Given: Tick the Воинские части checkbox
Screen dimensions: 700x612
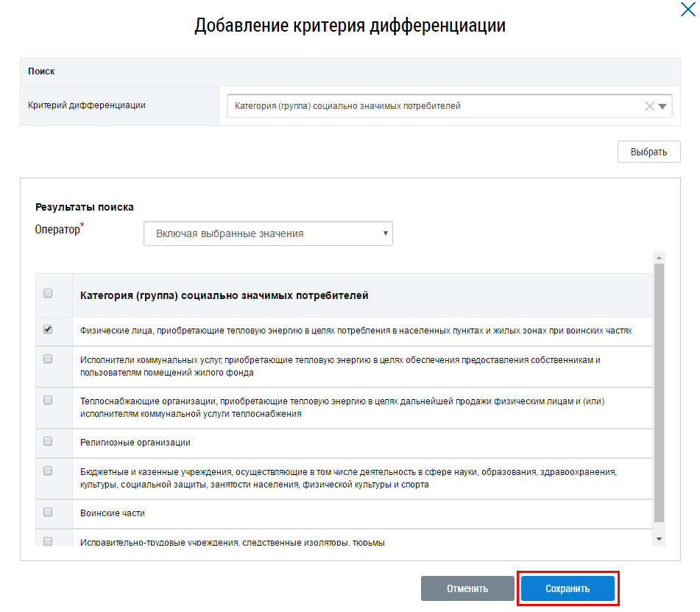Looking at the screenshot, I should click(x=49, y=512).
